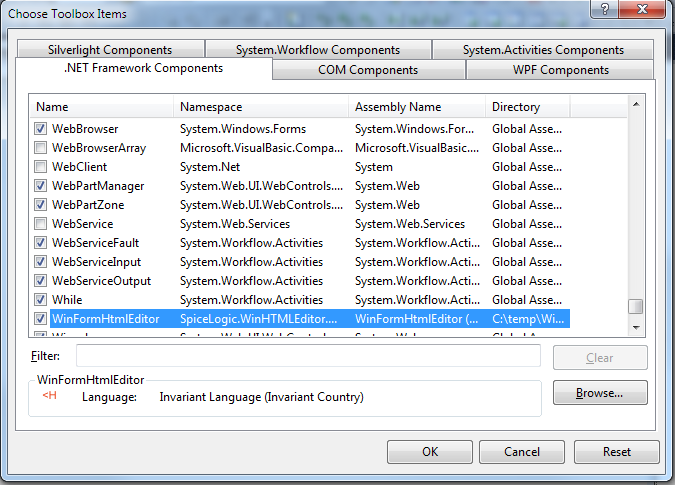
Task: Uncheck the WinFormHtmlEditor checkbox
Action: [41, 319]
